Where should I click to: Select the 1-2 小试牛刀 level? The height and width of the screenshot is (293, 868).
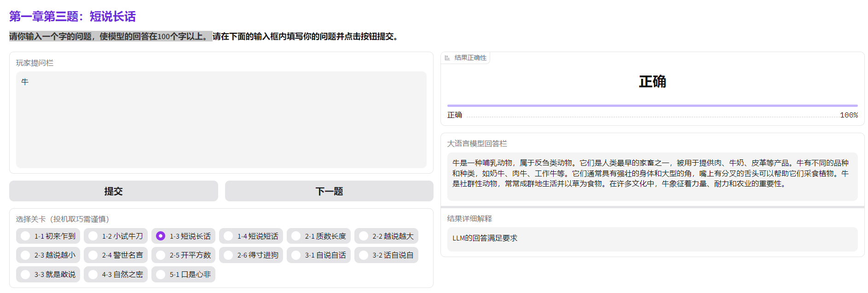point(116,236)
